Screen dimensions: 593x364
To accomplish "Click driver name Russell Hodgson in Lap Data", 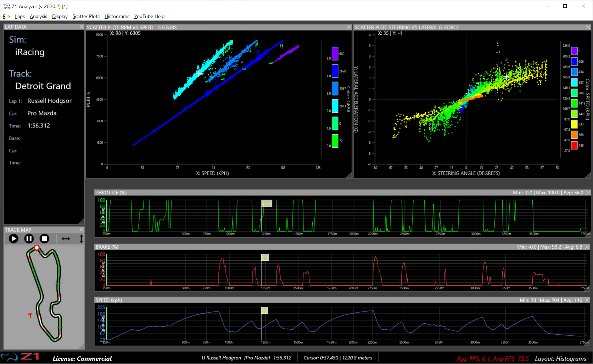I will (50, 101).
